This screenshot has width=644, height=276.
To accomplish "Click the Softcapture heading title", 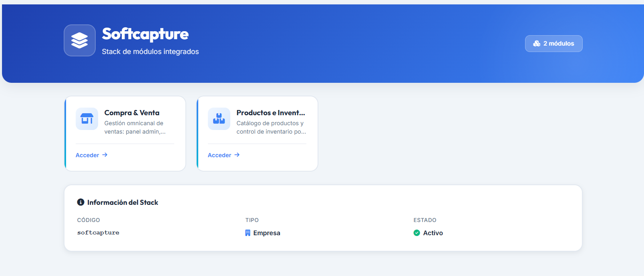I will 145,34.
